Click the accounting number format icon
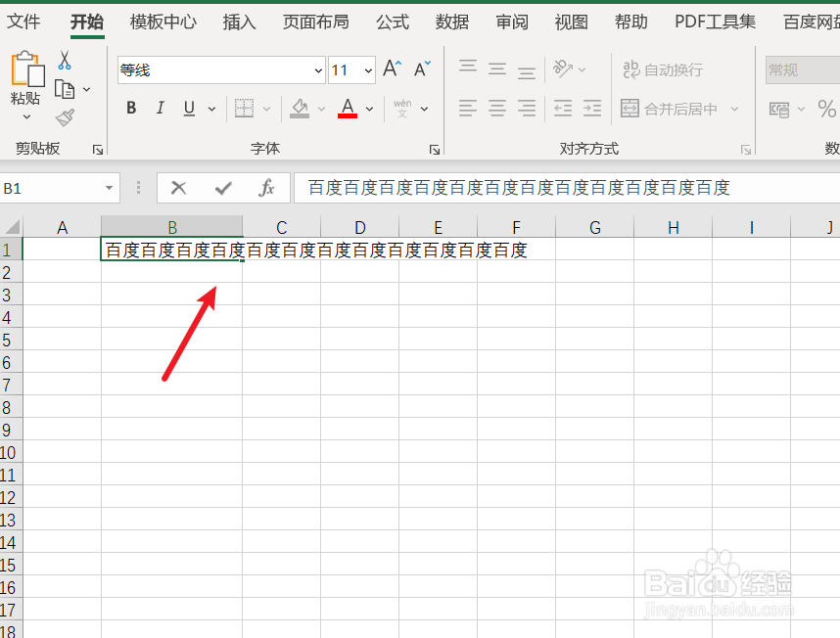This screenshot has height=638, width=840. (779, 110)
